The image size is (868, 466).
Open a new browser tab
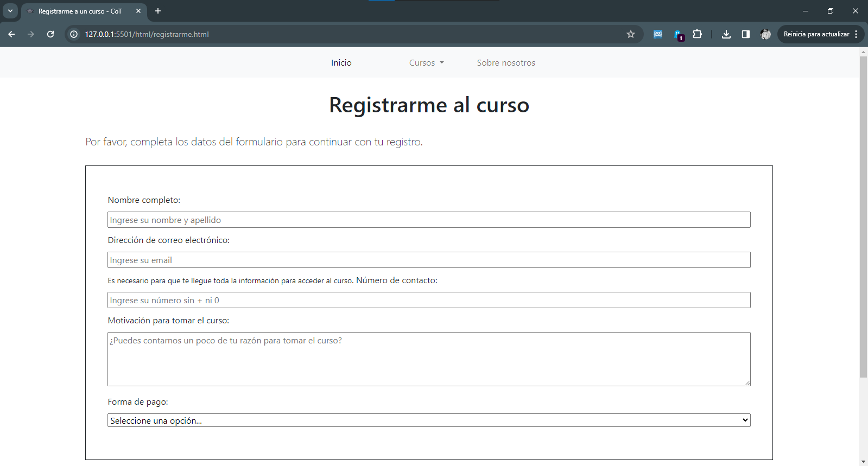point(158,11)
